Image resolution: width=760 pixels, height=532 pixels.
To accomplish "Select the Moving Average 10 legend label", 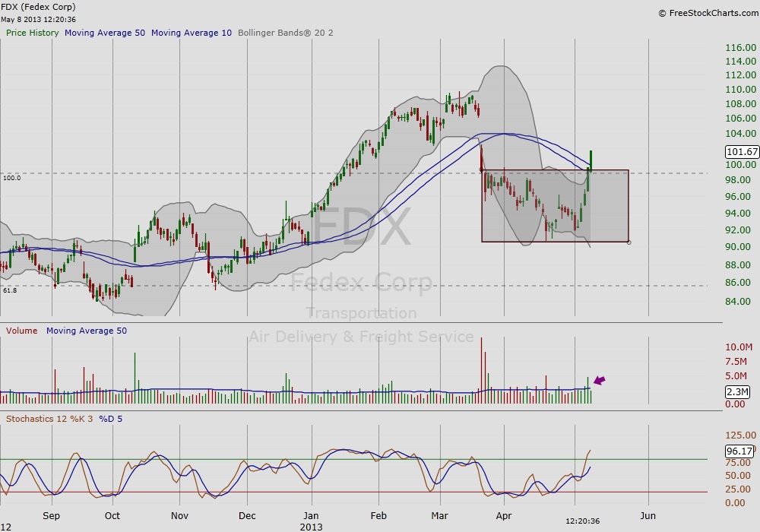I will pyautogui.click(x=192, y=33).
